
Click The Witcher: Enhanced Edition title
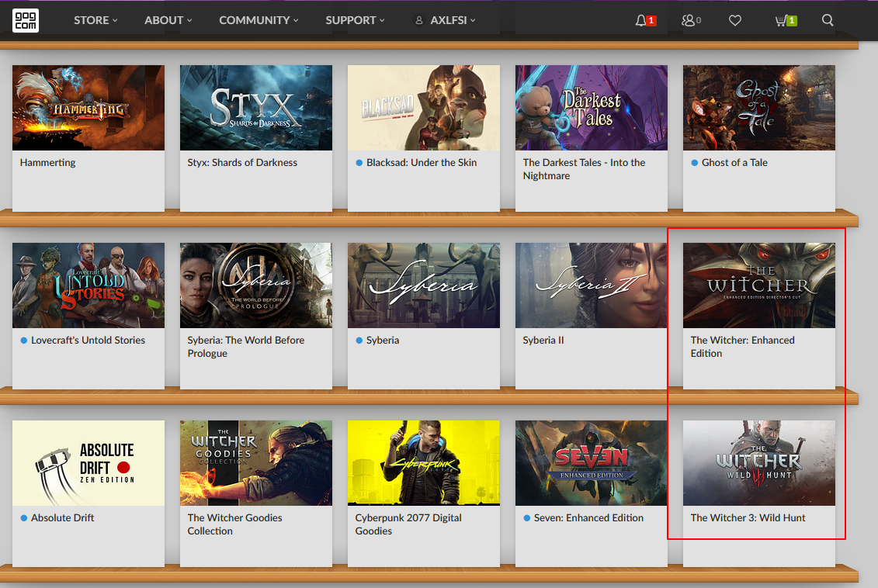point(742,347)
